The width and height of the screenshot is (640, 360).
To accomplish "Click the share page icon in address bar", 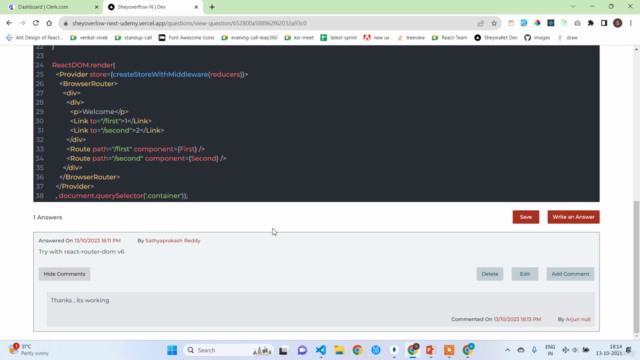I will point(480,23).
